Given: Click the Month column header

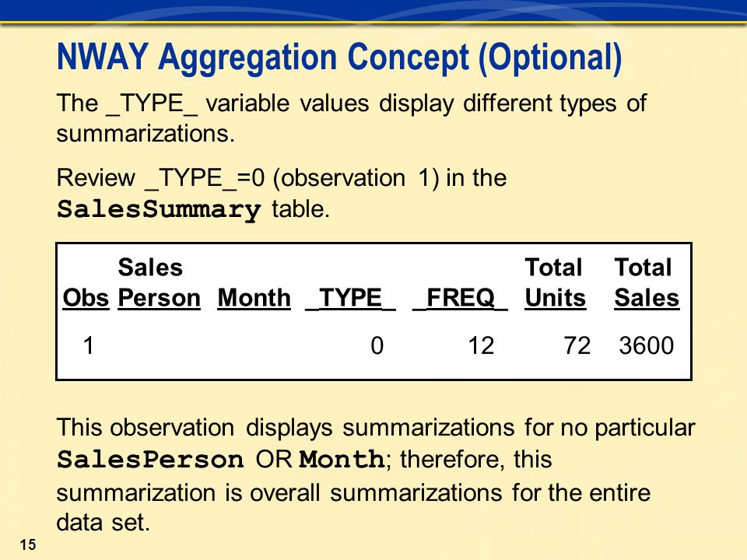Looking at the screenshot, I should point(254,298).
